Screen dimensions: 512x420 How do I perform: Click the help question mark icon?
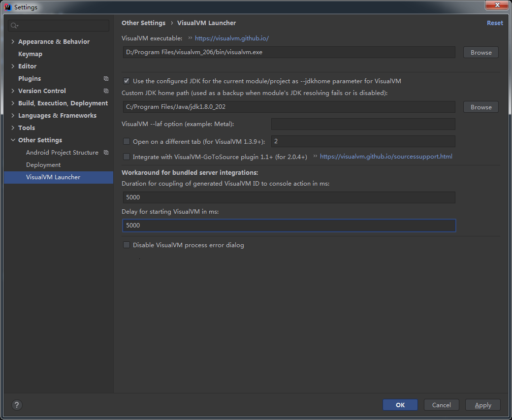(17, 405)
